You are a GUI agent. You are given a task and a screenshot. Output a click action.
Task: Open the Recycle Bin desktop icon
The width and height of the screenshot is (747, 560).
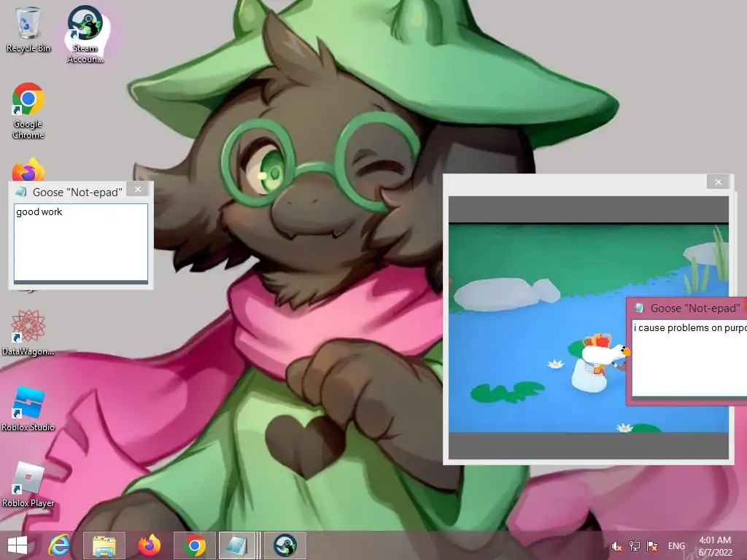click(28, 29)
